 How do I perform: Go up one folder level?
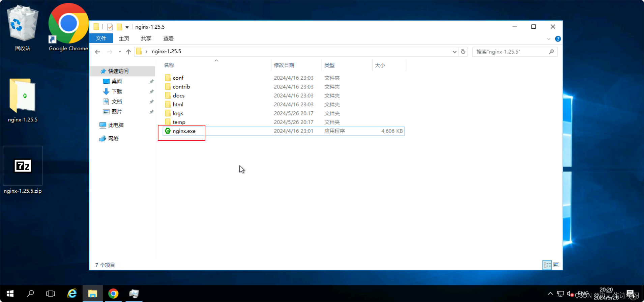[128, 52]
